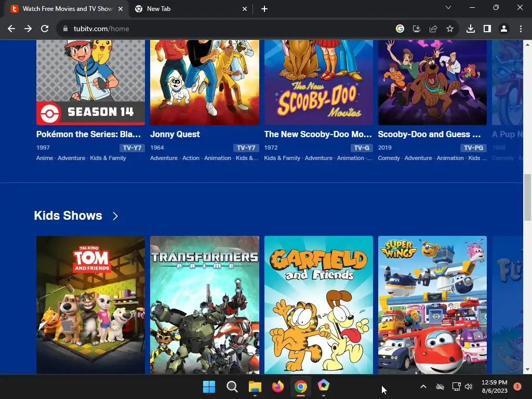Open Scooby-Doo and Guess Who poster
This screenshot has height=399, width=532.
[432, 83]
